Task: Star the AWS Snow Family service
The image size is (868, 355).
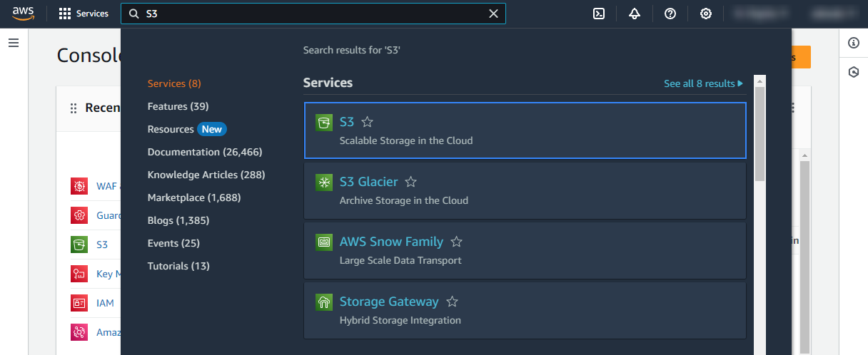Action: click(x=456, y=242)
